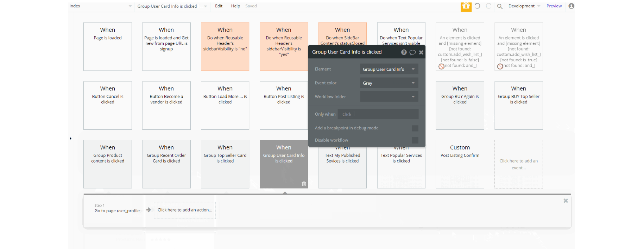Click the Only when condition field

378,114
